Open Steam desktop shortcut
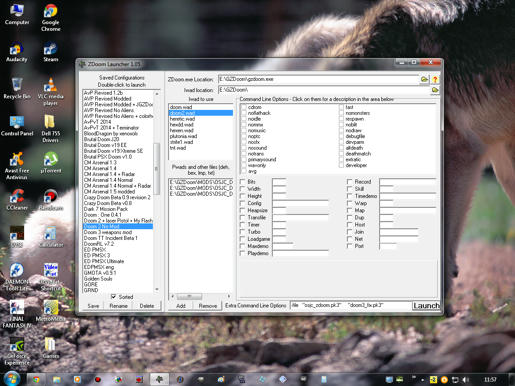515x386 pixels. click(51, 52)
